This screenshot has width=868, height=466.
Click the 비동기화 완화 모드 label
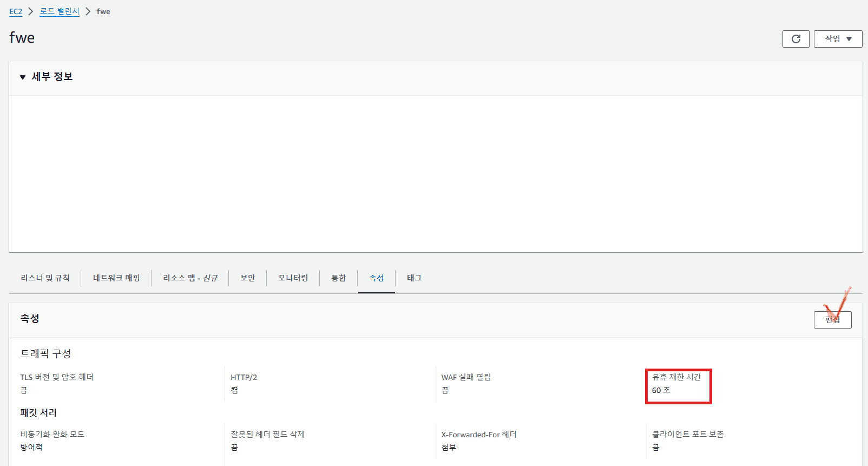52,435
